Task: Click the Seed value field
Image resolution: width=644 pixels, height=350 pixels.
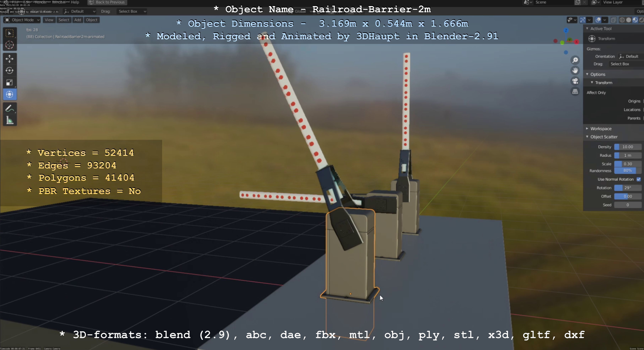Action: coord(628,205)
